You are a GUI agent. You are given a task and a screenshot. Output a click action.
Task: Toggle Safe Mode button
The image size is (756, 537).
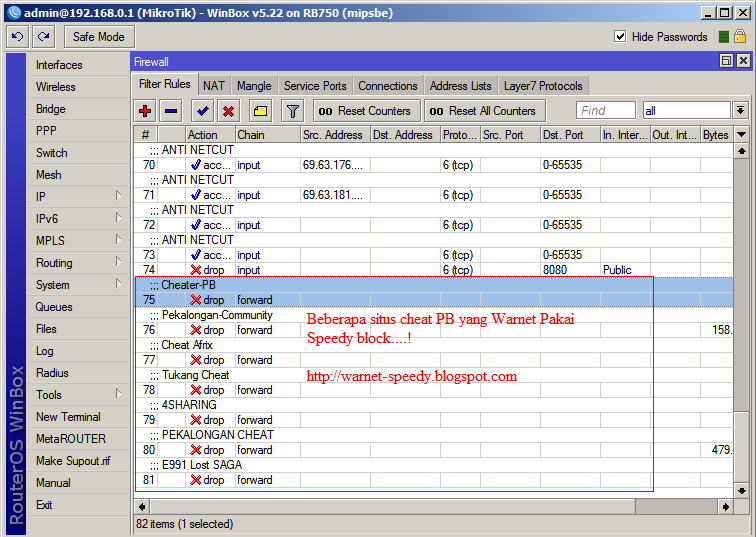click(99, 37)
